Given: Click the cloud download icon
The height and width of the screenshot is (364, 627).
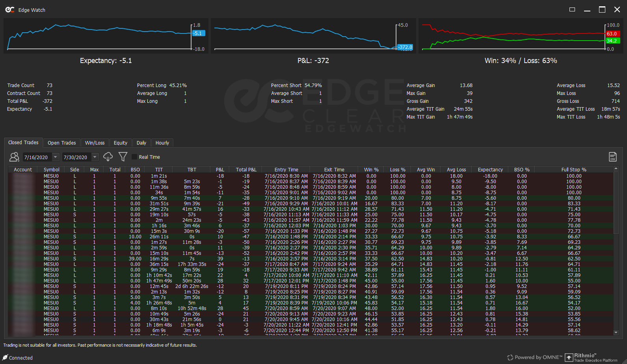Looking at the screenshot, I should [x=108, y=157].
